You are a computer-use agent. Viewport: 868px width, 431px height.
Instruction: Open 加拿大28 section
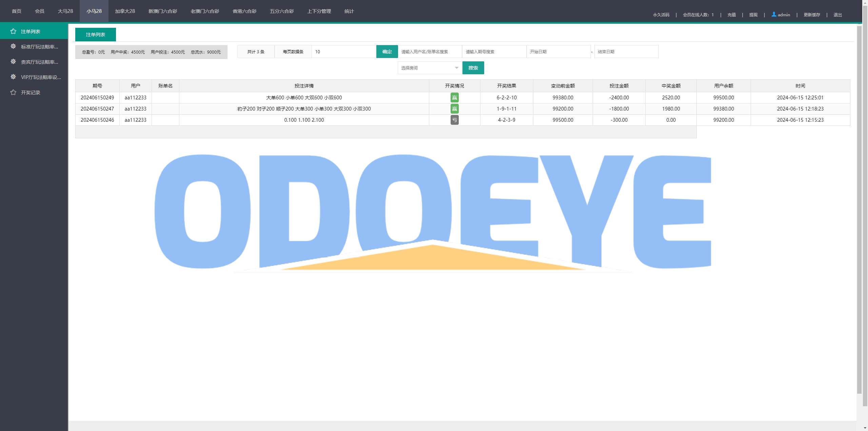tap(125, 11)
